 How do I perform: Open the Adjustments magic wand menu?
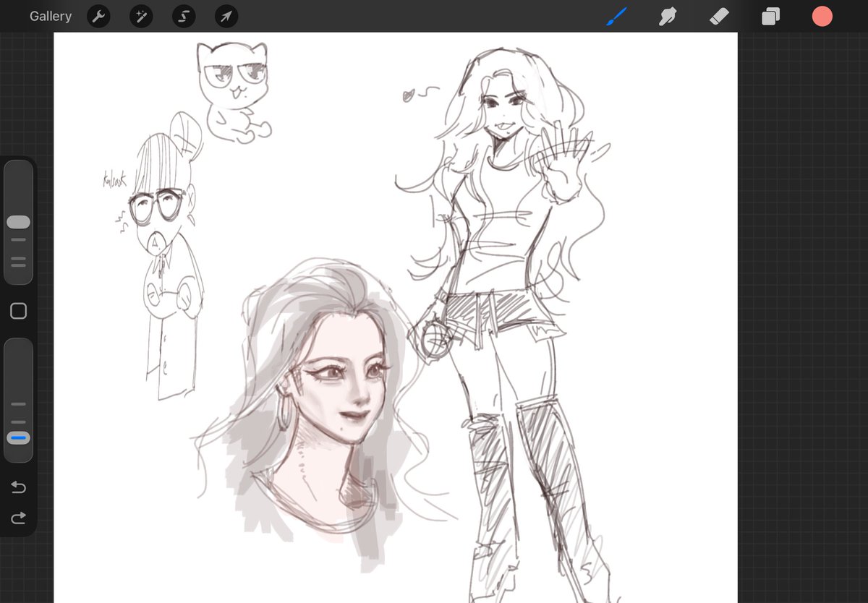[x=140, y=17]
